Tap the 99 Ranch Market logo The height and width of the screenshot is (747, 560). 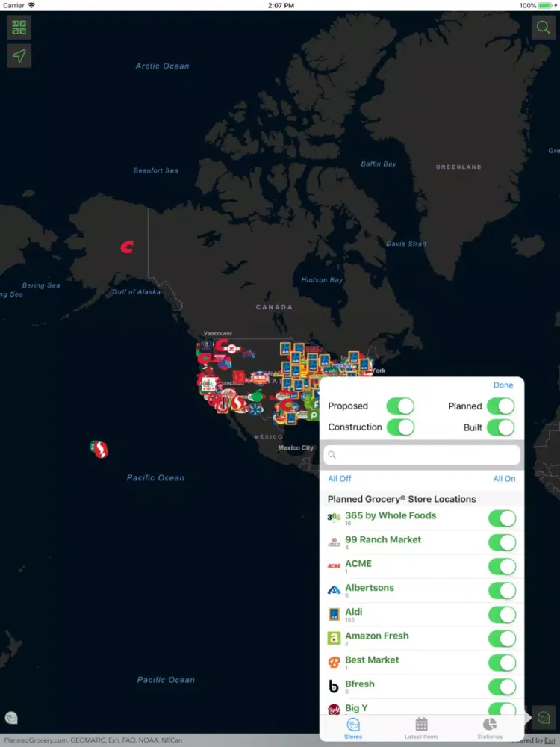[x=334, y=542]
